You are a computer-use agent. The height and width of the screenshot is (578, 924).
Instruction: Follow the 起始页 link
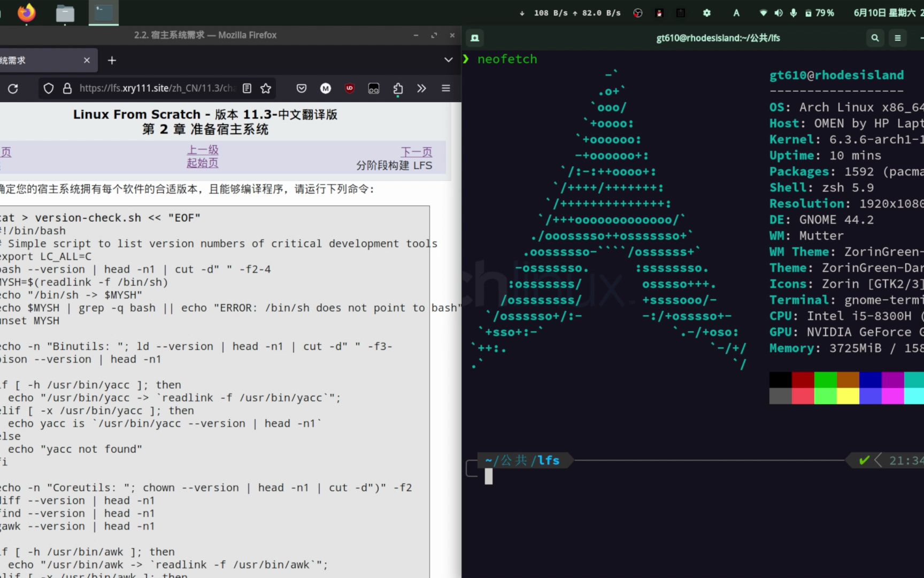click(203, 163)
